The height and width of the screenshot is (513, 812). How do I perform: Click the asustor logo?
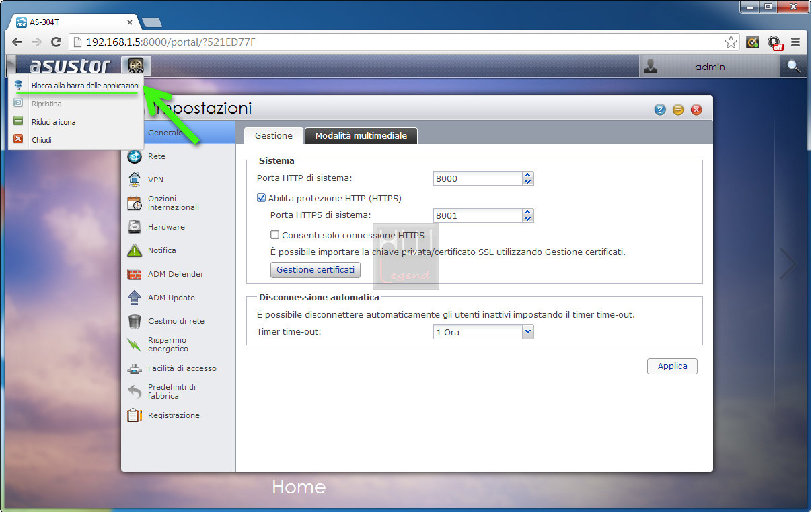[69, 66]
